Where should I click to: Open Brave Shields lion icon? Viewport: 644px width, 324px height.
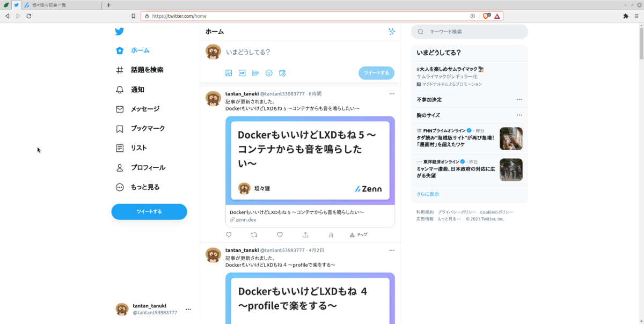click(487, 16)
